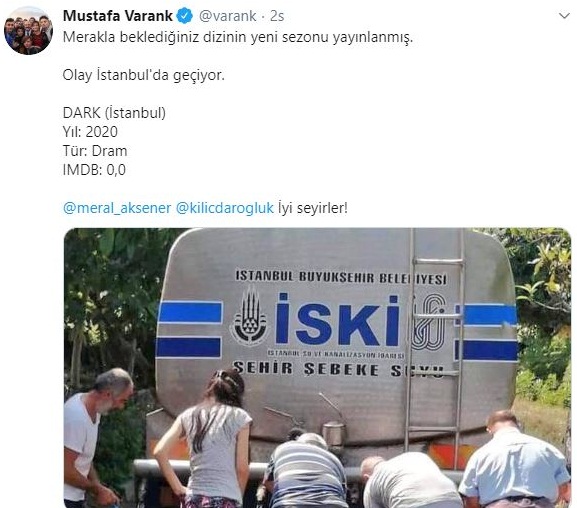
Task: Click the municipality emblem in the photo
Action: click(x=249, y=315)
